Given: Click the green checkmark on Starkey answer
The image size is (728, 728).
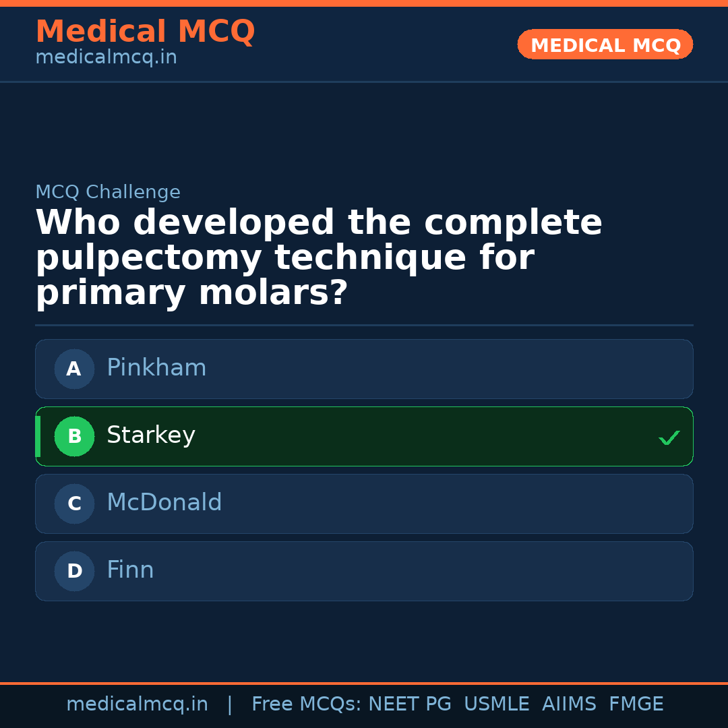Looking at the screenshot, I should point(669,437).
